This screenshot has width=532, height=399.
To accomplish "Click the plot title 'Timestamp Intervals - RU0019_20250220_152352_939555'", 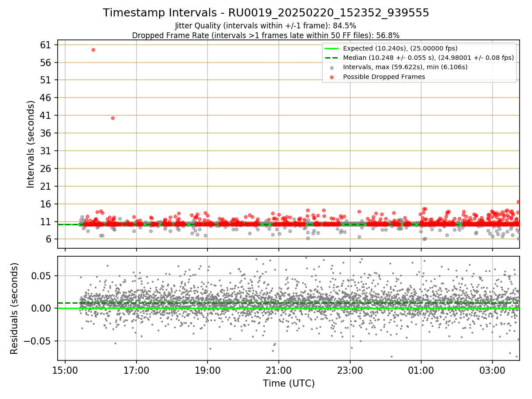I will coord(266,13).
